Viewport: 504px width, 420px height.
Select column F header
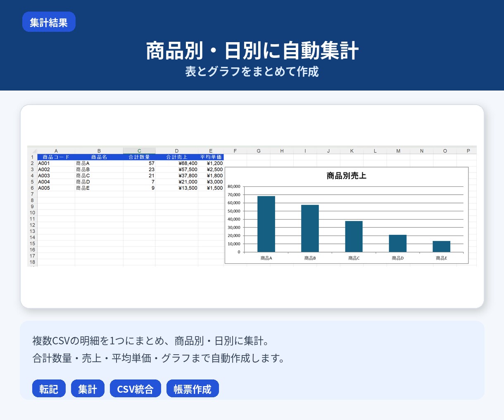pos(235,151)
